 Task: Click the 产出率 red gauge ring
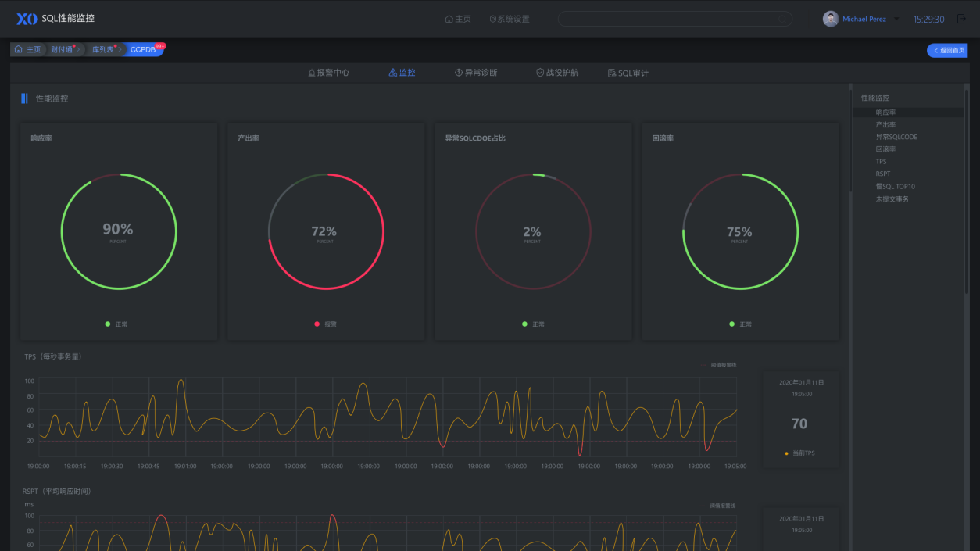(x=326, y=231)
